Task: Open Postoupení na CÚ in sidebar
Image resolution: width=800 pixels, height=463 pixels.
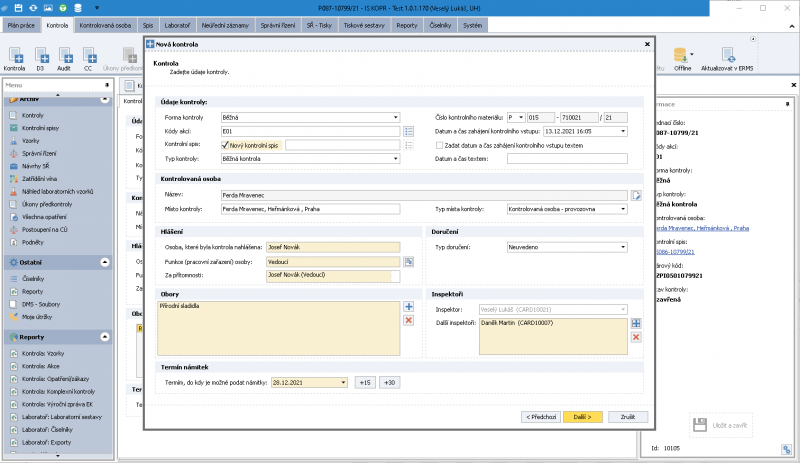Action: pos(44,230)
